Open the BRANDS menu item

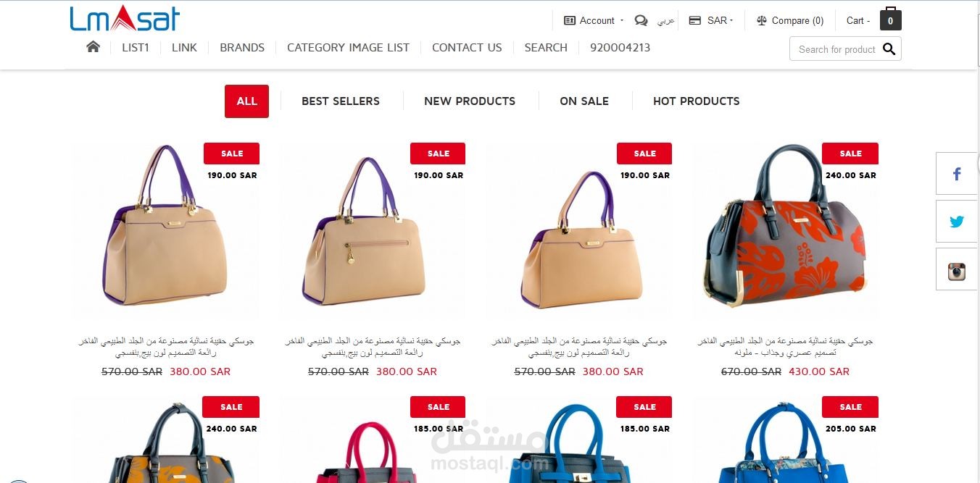pos(242,48)
